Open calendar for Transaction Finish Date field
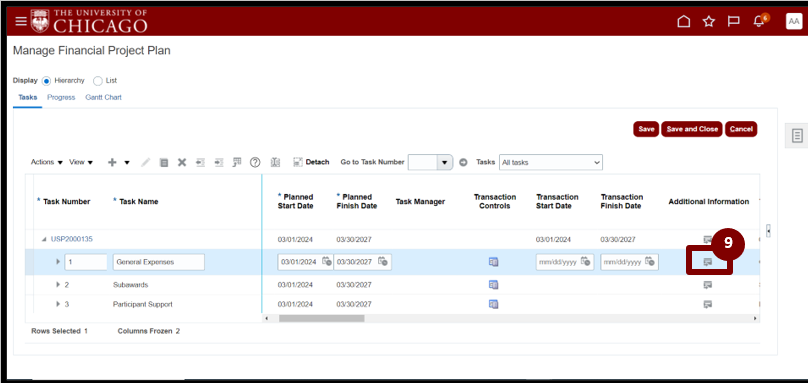 649,261
